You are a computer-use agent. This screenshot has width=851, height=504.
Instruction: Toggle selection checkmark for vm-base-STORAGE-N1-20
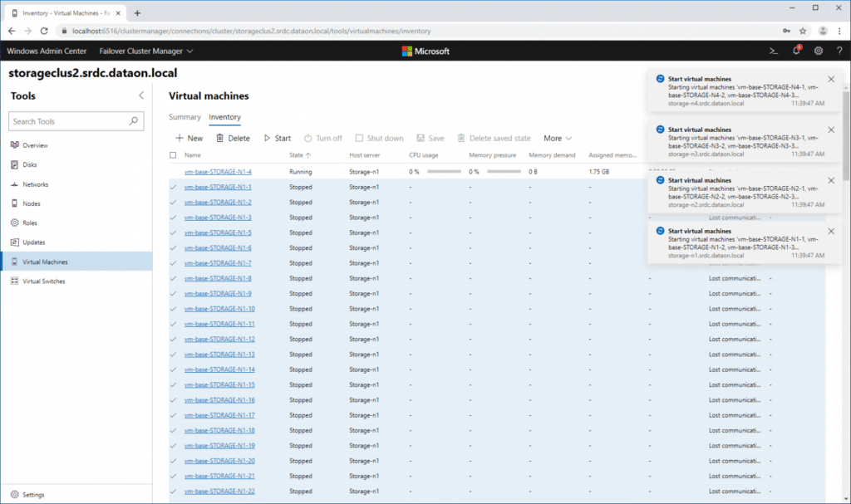click(173, 461)
